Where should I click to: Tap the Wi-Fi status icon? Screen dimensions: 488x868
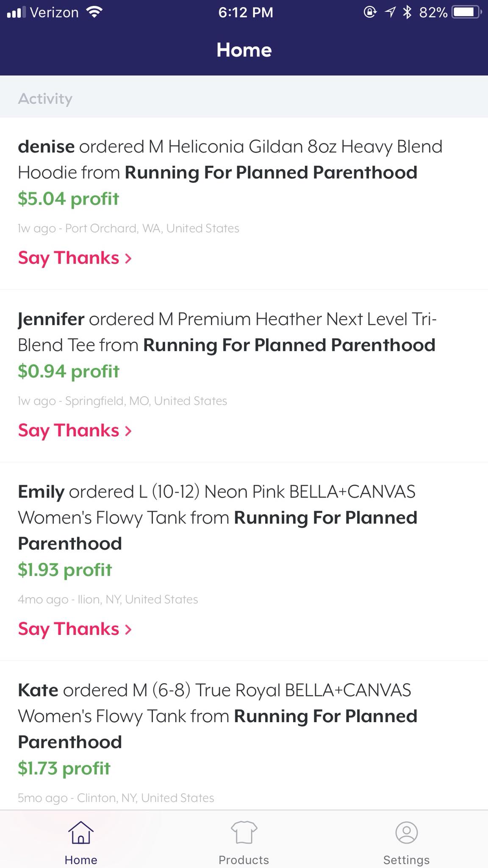94,12
